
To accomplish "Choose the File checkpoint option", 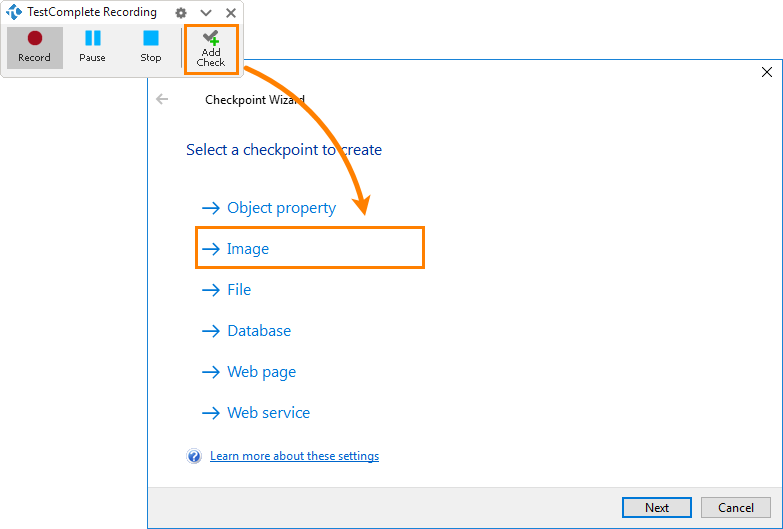I will pos(227,290).
